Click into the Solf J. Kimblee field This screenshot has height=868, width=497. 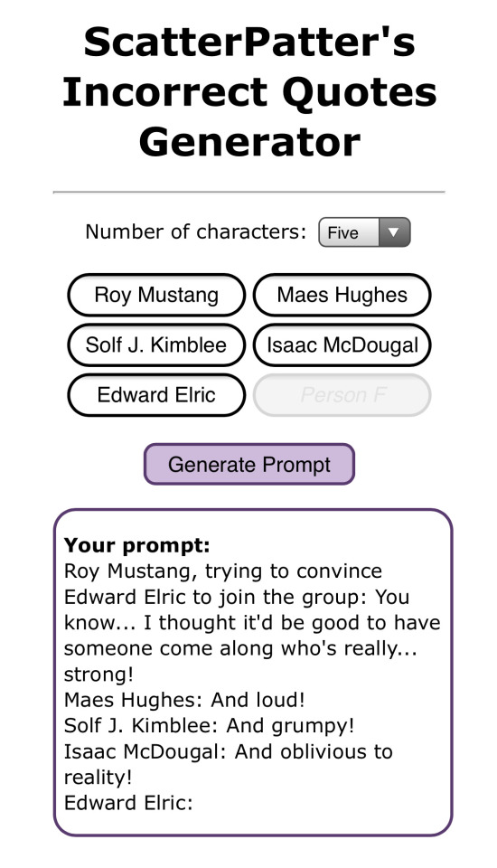tap(156, 344)
